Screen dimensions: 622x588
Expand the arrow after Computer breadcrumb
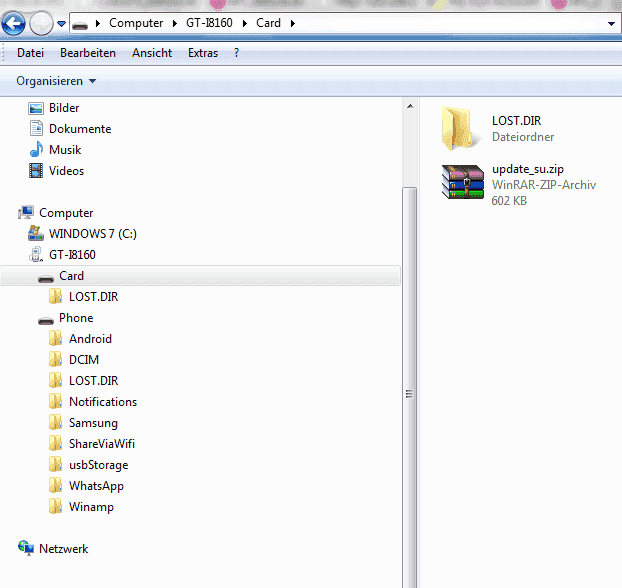pyautogui.click(x=175, y=23)
